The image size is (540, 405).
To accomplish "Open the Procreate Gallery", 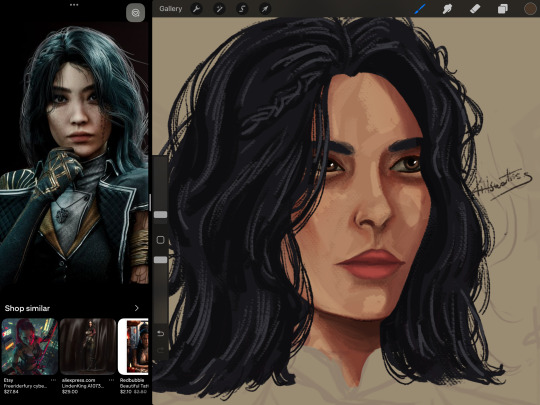I will pos(170,9).
